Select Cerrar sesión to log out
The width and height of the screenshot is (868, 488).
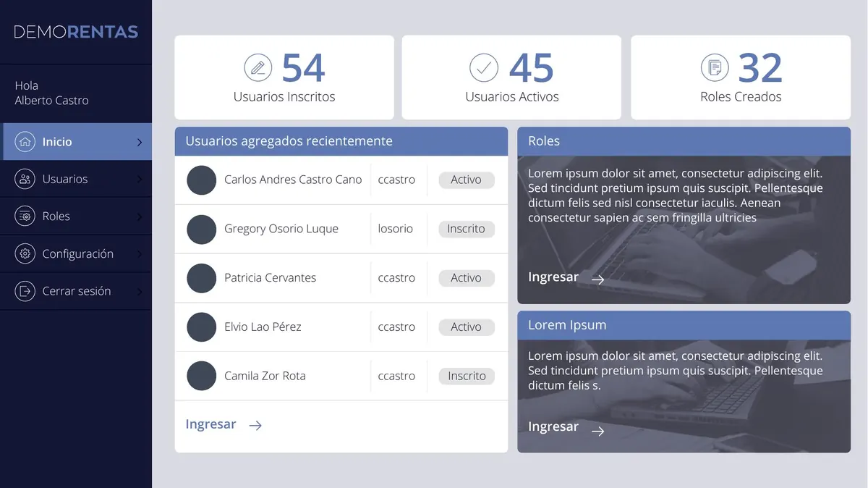pyautogui.click(x=76, y=291)
